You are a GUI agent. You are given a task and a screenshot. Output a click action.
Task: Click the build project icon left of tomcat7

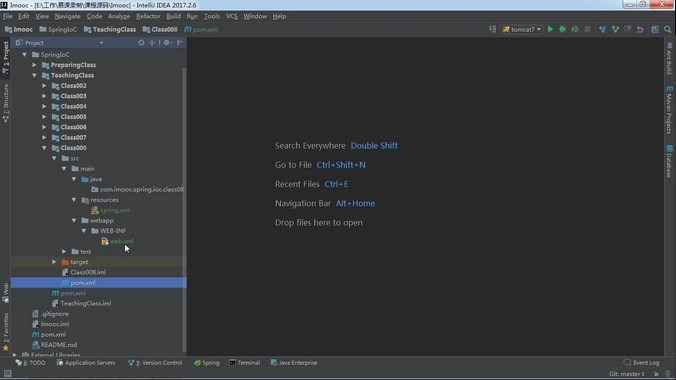pos(492,29)
